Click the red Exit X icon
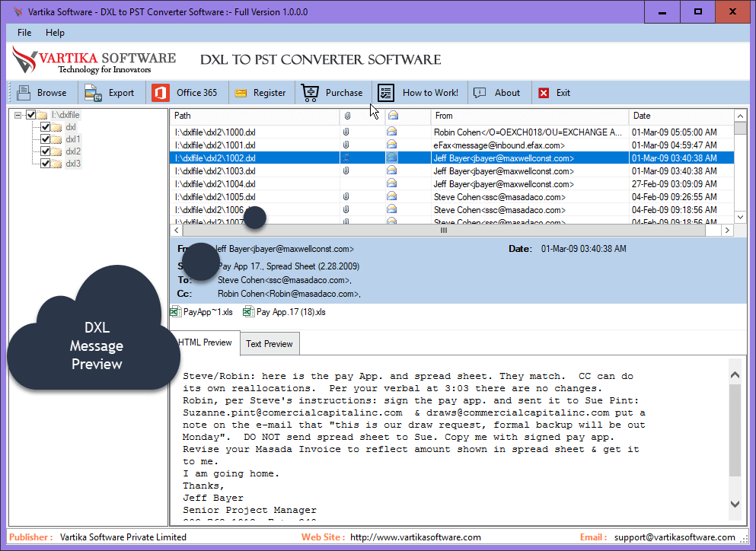The height and width of the screenshot is (551, 756). [544, 93]
